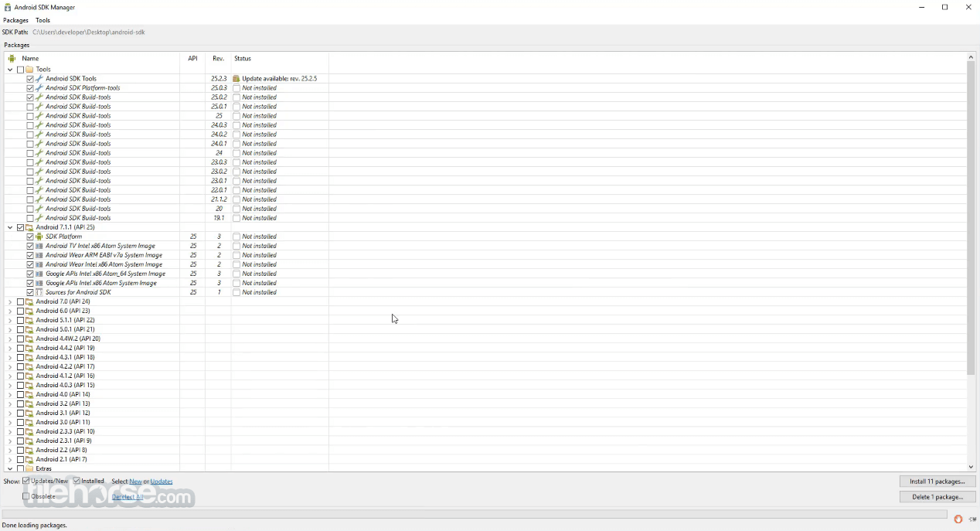The width and height of the screenshot is (980, 531).
Task: Click the 'Done loading packages.' status text
Action: [35, 526]
